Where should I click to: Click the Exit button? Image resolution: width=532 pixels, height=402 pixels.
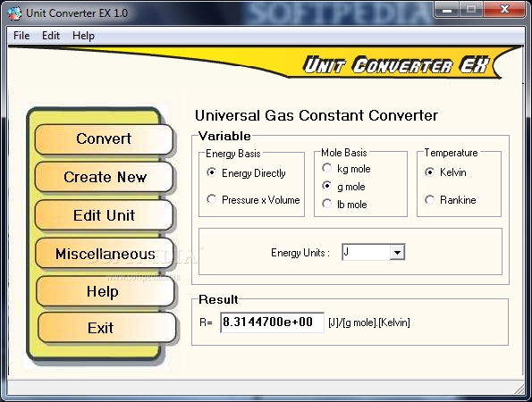(x=106, y=328)
